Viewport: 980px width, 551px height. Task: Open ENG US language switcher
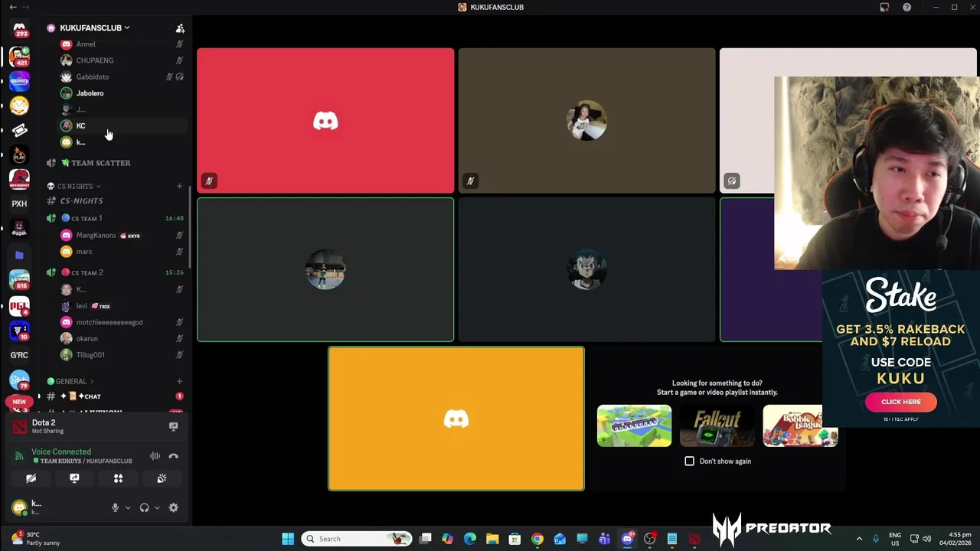(x=894, y=539)
